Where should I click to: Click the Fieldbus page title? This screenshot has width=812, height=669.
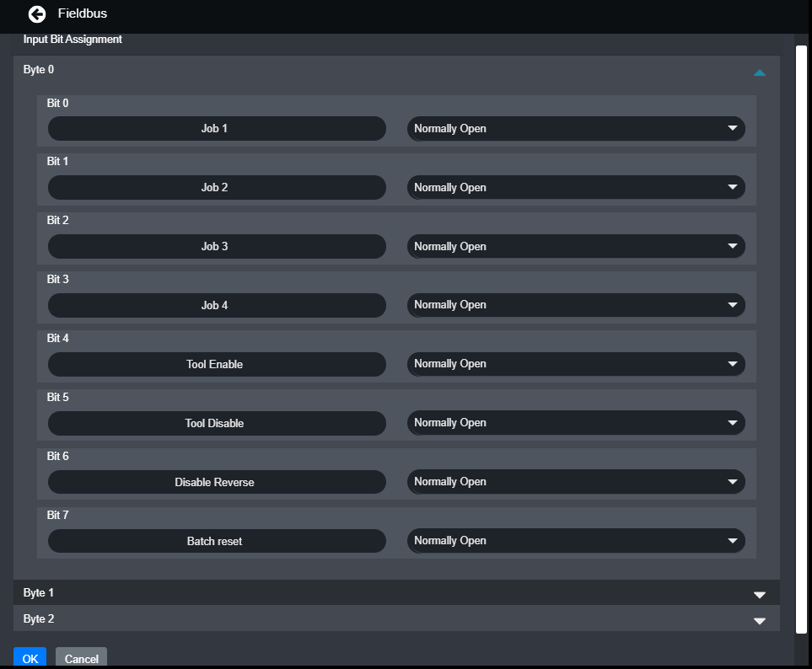point(83,13)
